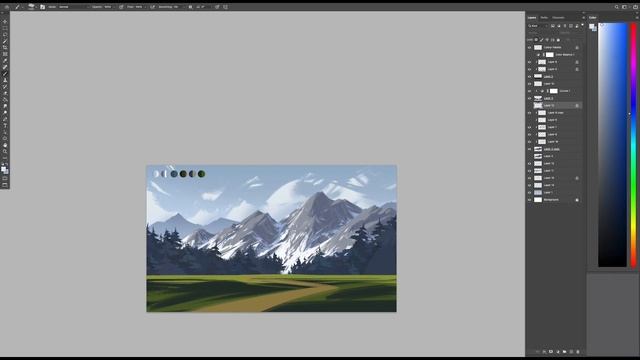Select the Color panel tab
Viewport: 640px width, 360px height.
click(x=593, y=18)
